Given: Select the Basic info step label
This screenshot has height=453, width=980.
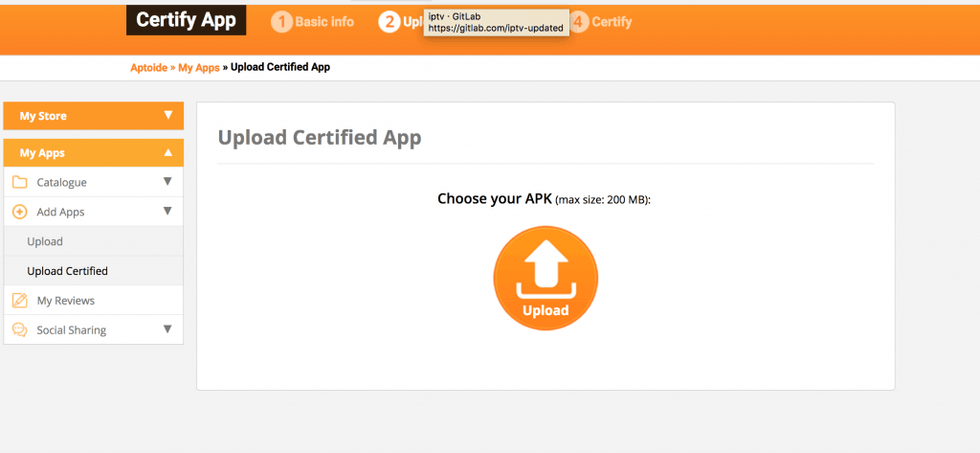Looking at the screenshot, I should point(324,22).
